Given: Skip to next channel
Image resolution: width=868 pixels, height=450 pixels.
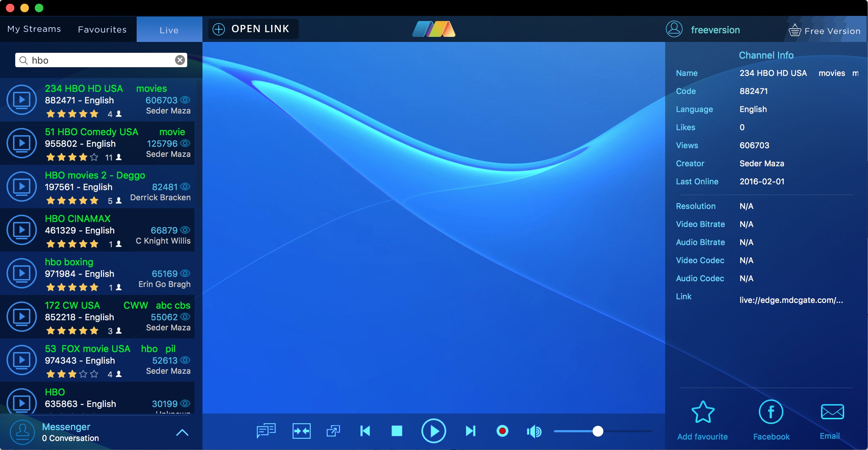Looking at the screenshot, I should tap(471, 431).
